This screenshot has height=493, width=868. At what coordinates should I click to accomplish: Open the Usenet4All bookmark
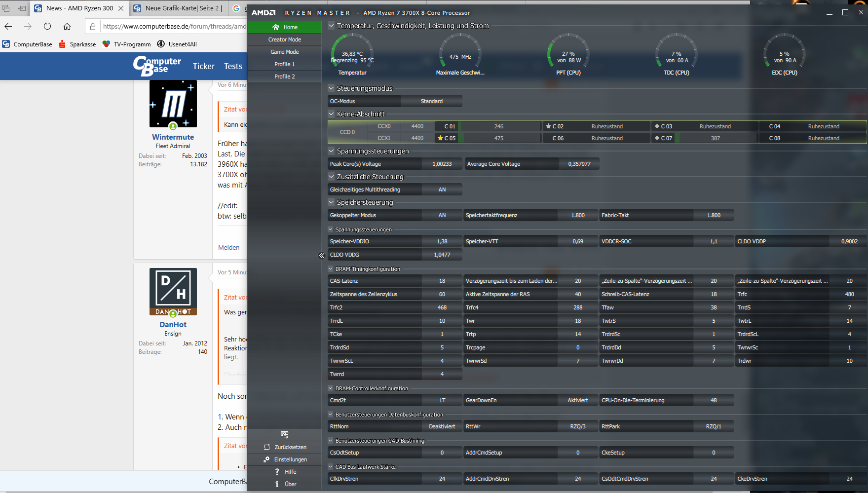click(x=177, y=44)
